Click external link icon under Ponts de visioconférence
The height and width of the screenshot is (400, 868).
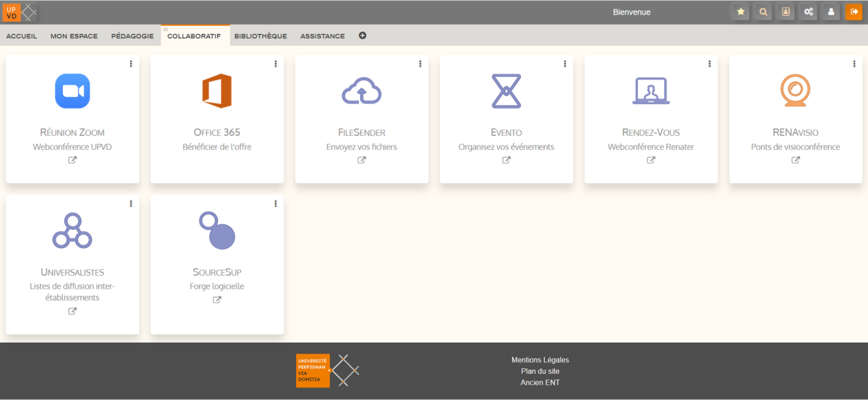796,161
